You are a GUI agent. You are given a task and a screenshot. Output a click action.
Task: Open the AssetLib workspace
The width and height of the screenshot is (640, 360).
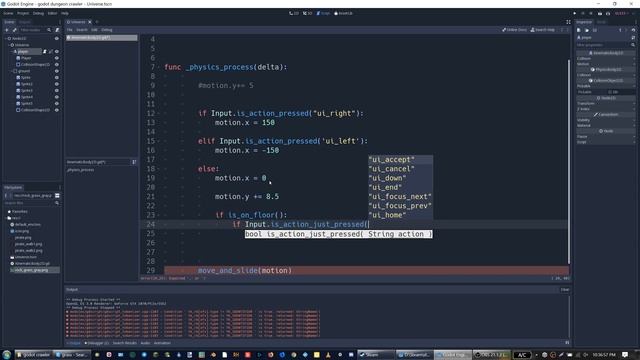tap(344, 13)
